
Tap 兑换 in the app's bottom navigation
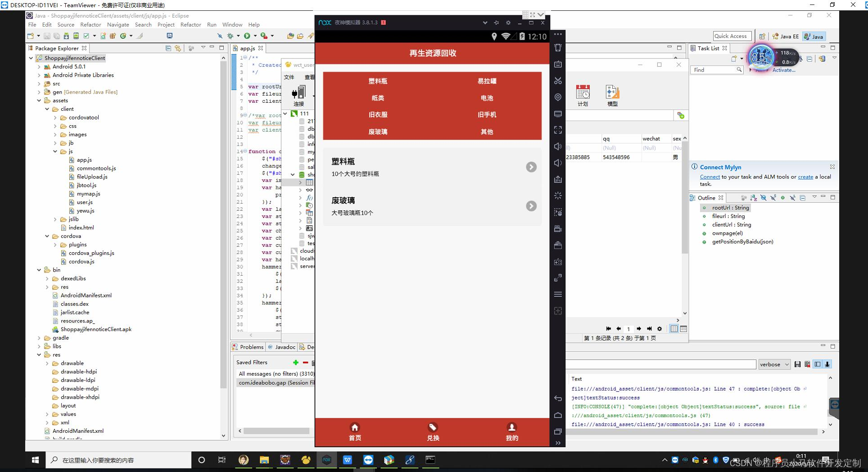432,432
